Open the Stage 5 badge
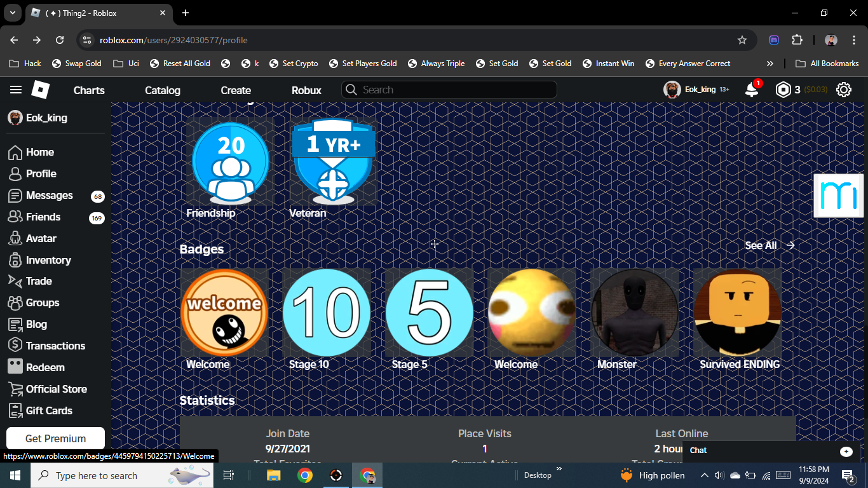The height and width of the screenshot is (488, 868). click(430, 313)
